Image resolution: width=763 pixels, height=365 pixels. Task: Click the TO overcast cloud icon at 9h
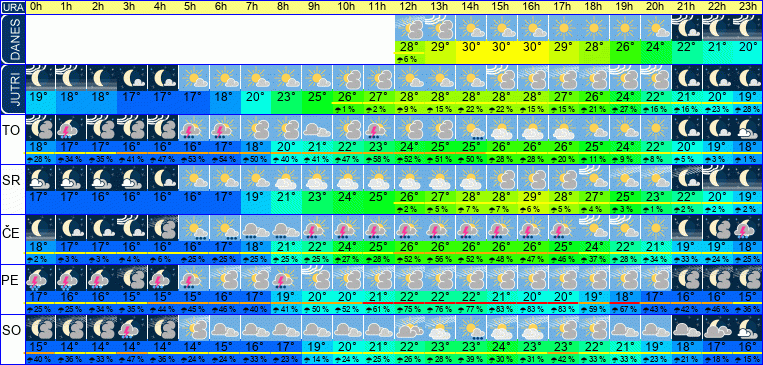[317, 128]
